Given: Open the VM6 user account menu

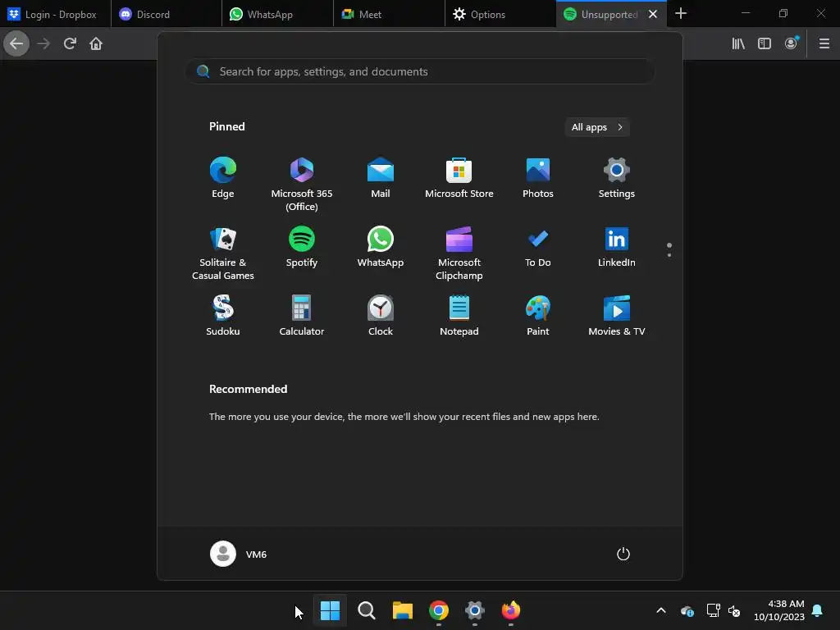Looking at the screenshot, I should click(239, 554).
